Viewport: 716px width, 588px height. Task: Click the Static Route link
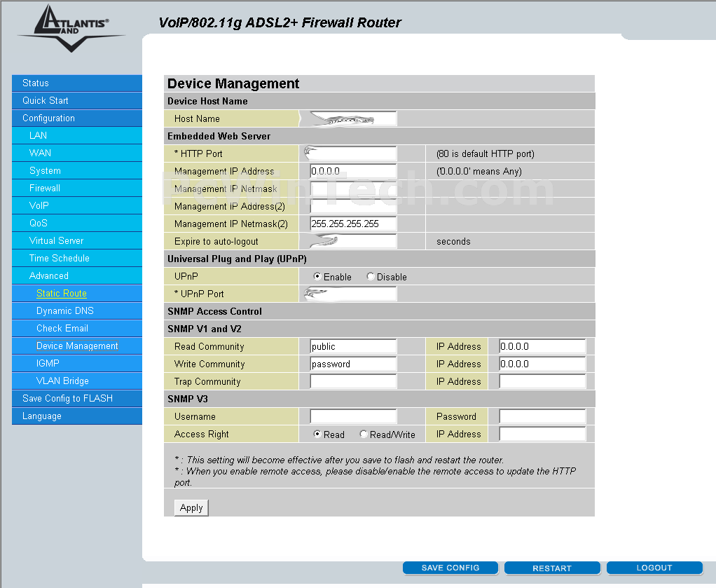62,294
